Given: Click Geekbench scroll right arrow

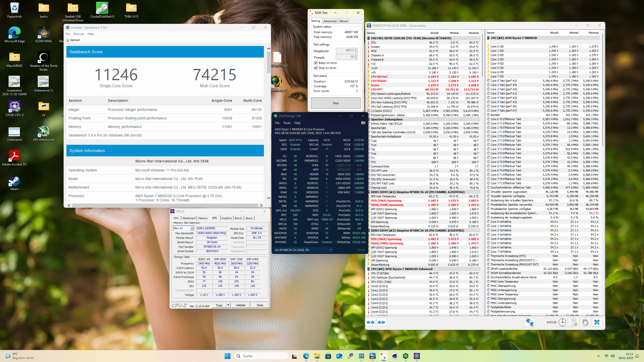Looking at the screenshot, I should coord(261,205).
